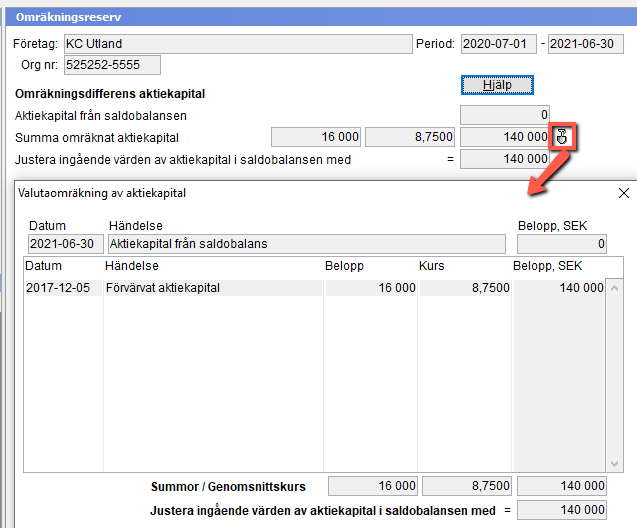Open currency details via hand-pointer icon
Image resolution: width=637 pixels, height=528 pixels.
coord(562,136)
